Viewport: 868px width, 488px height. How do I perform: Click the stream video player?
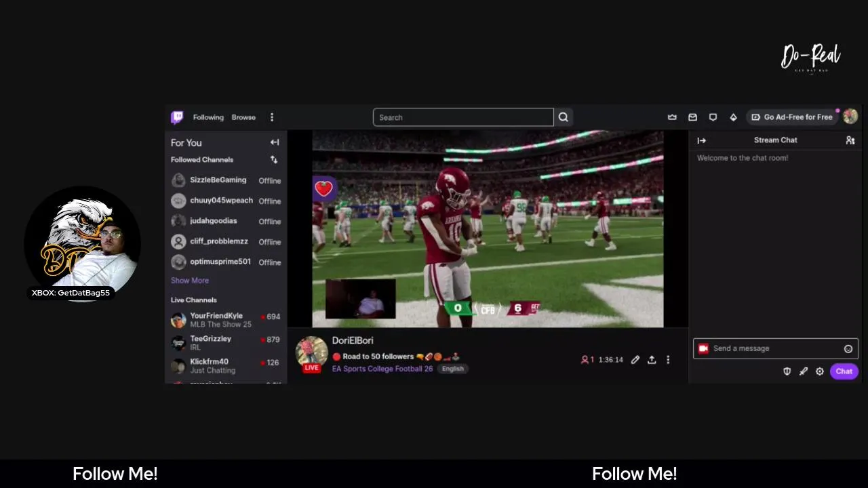[x=488, y=229]
